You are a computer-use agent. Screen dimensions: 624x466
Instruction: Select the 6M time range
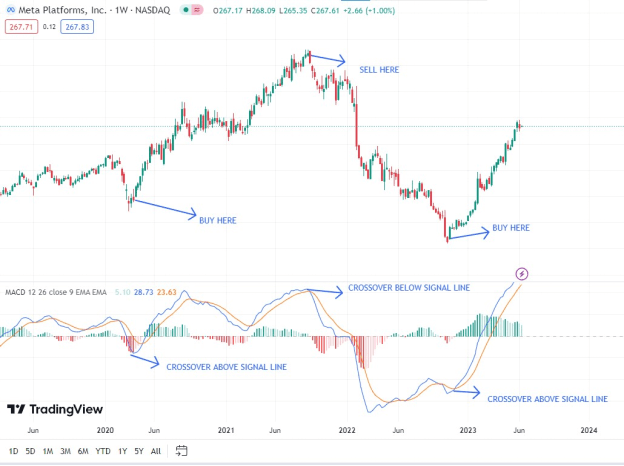coord(83,451)
